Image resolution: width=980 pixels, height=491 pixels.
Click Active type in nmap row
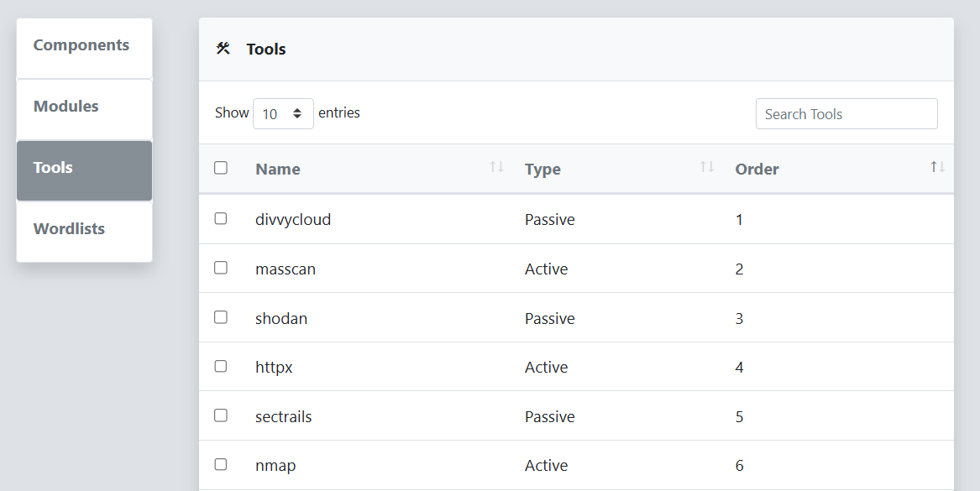[546, 466]
